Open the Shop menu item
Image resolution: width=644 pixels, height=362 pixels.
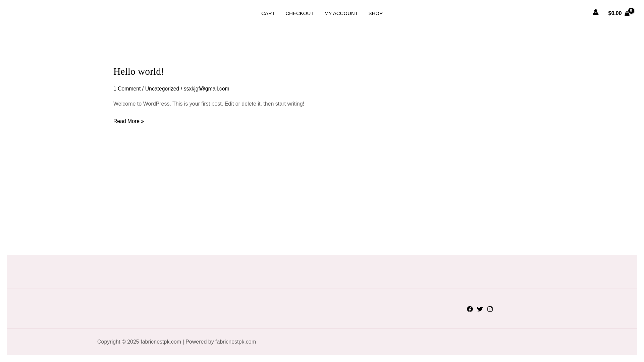coord(375,13)
